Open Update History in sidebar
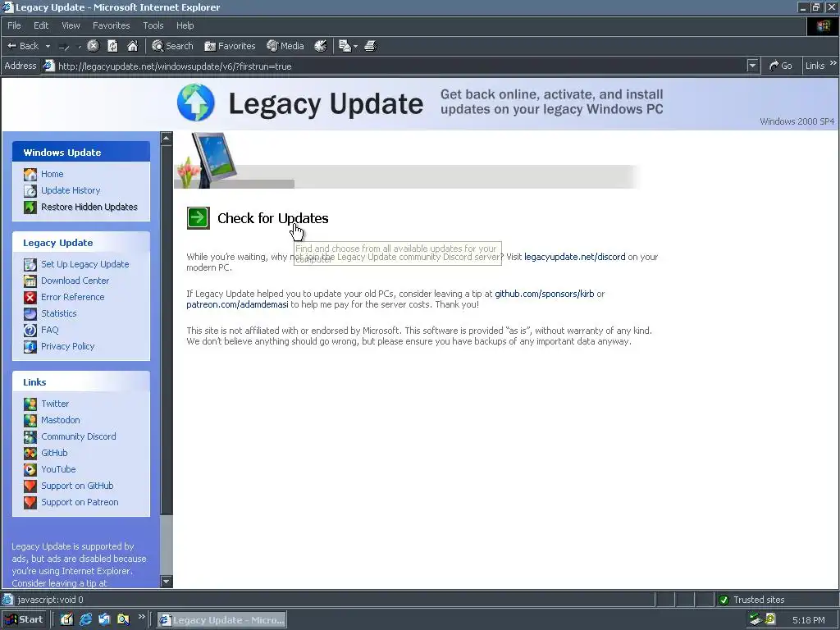 pyautogui.click(x=71, y=190)
